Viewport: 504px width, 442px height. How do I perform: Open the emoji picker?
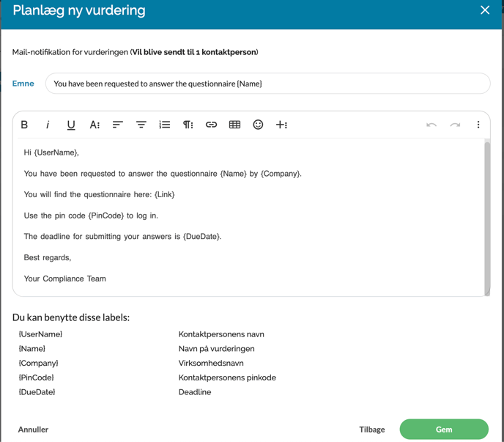point(258,125)
